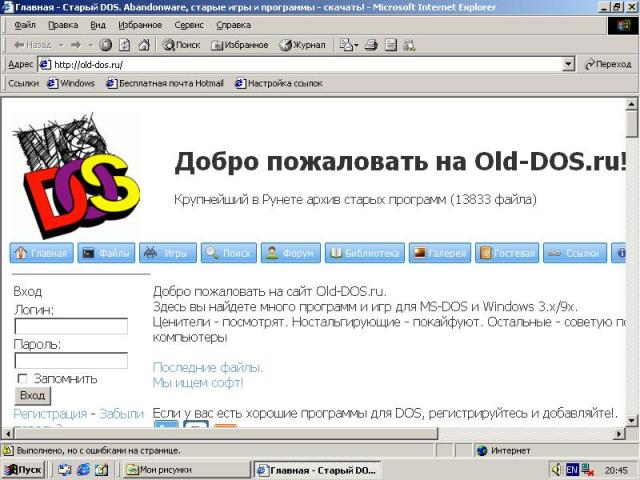Click the horizontal scrollbar thumb
Screen dimensions: 640x480
click(225, 433)
